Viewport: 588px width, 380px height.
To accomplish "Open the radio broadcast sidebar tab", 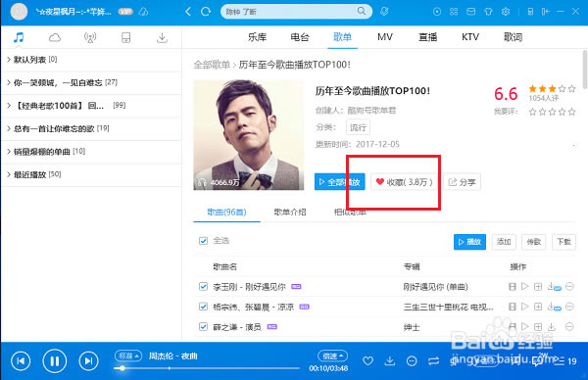I will click(90, 37).
